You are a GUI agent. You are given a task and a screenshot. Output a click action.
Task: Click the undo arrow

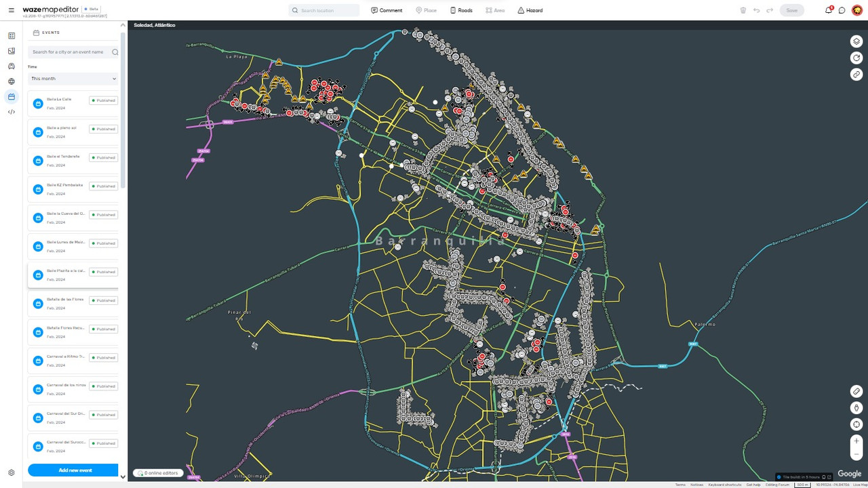(x=756, y=10)
